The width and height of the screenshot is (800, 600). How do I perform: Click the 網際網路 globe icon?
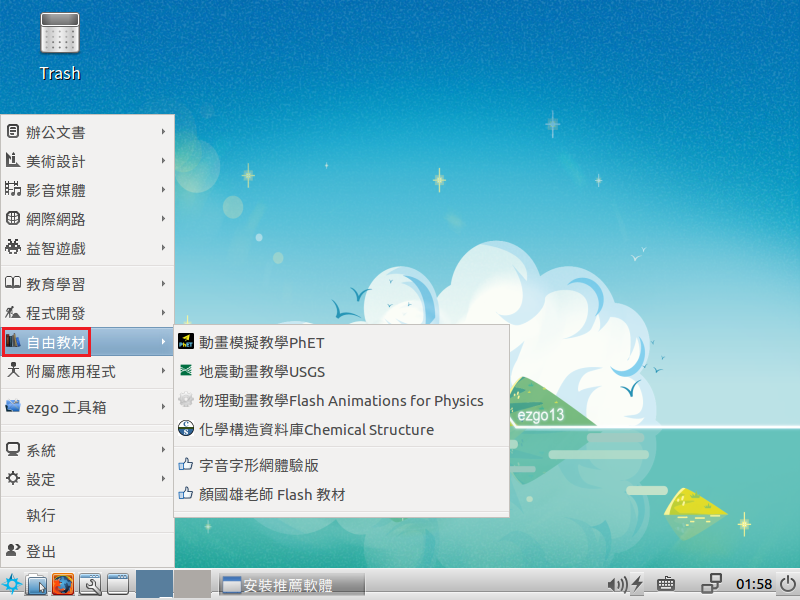pos(13,218)
